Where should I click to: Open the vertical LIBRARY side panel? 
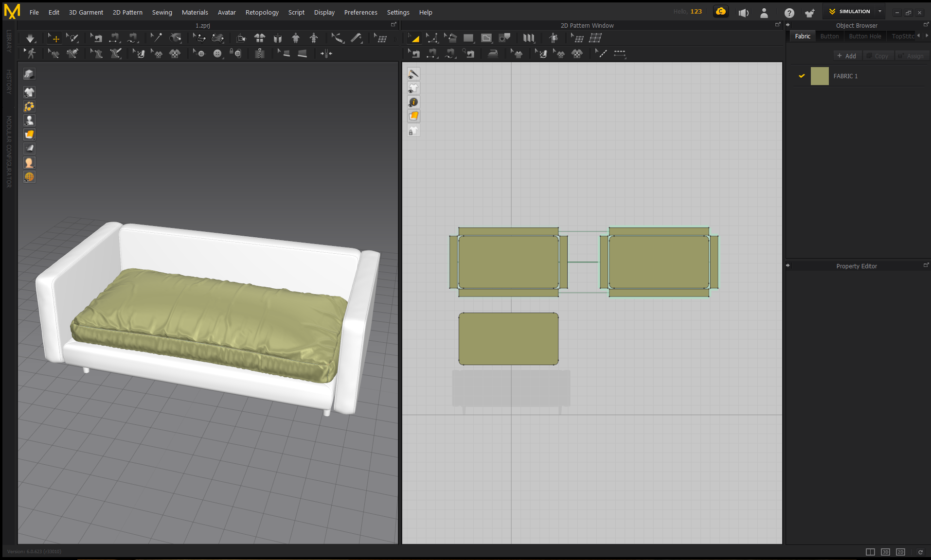point(9,41)
